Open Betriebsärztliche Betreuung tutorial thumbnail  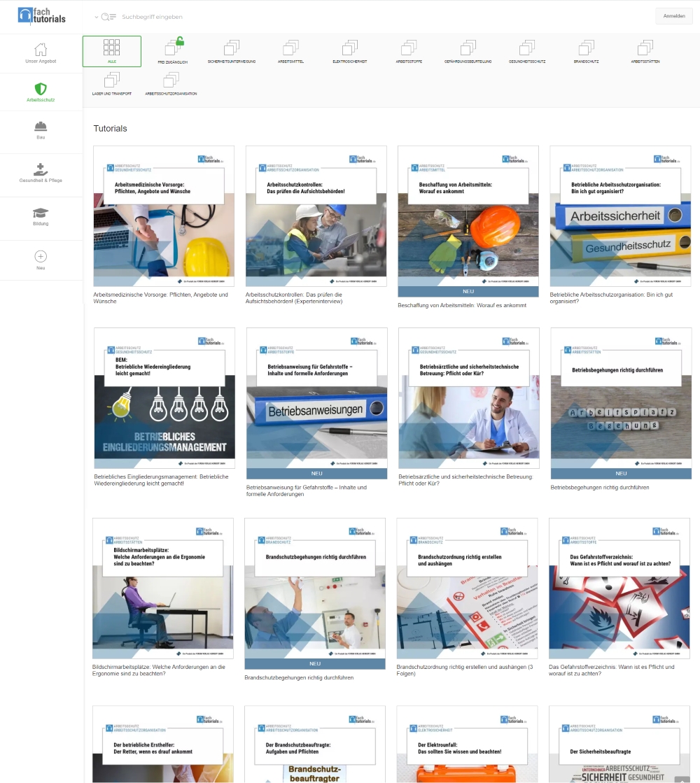tap(469, 398)
